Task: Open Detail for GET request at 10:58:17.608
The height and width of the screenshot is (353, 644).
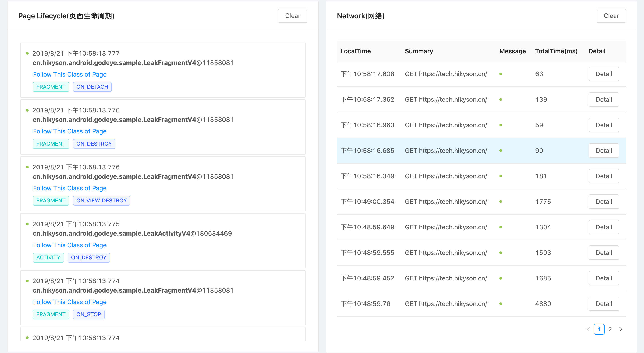Action: tap(604, 74)
